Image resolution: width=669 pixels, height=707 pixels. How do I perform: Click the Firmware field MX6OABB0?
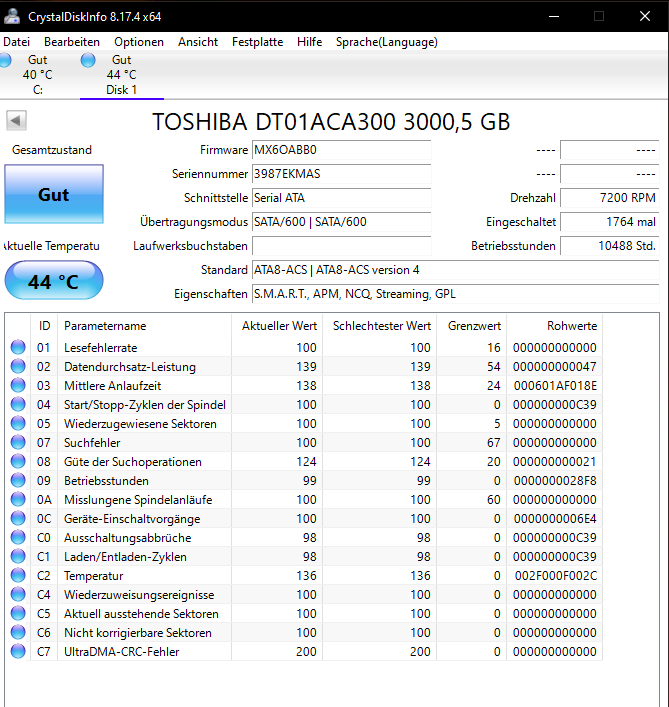[x=341, y=150]
